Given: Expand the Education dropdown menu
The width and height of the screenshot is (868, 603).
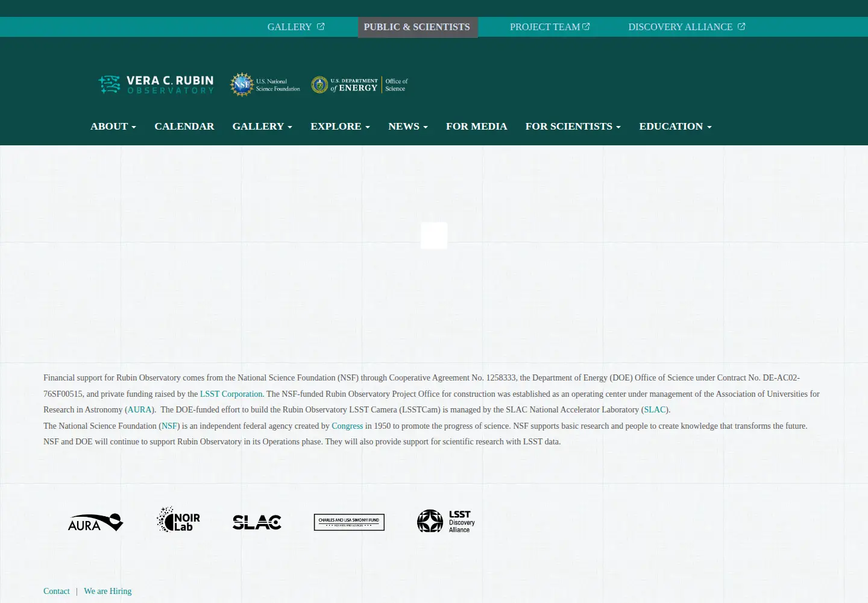Looking at the screenshot, I should (676, 126).
